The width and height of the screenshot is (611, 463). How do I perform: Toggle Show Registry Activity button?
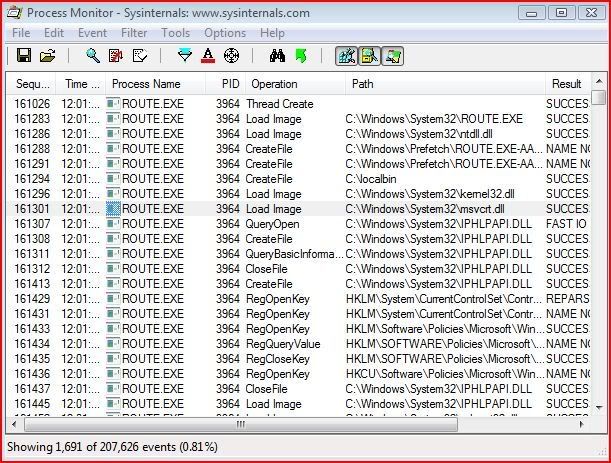[x=346, y=56]
